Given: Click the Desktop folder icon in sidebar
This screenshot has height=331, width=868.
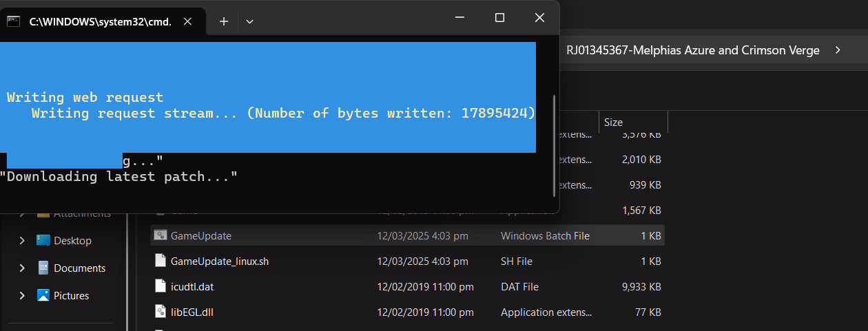Looking at the screenshot, I should coord(43,240).
